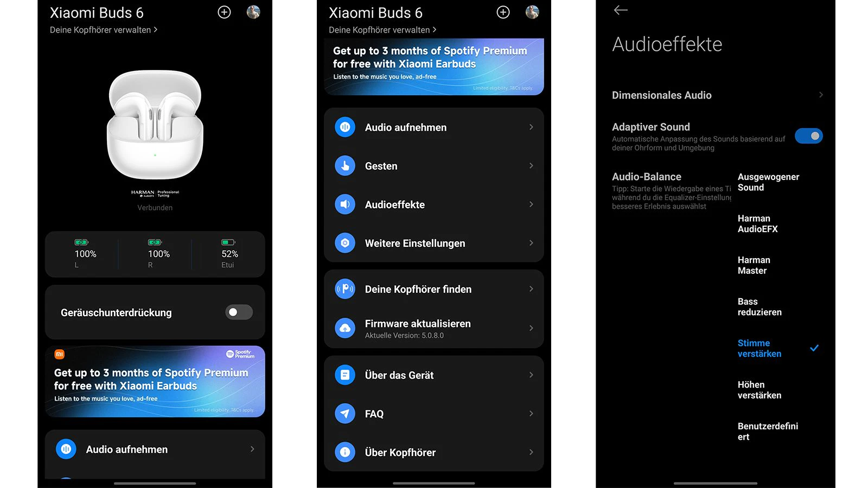Open the Deine Kopfhörer finden chevron
868x488 pixels.
coord(531,288)
